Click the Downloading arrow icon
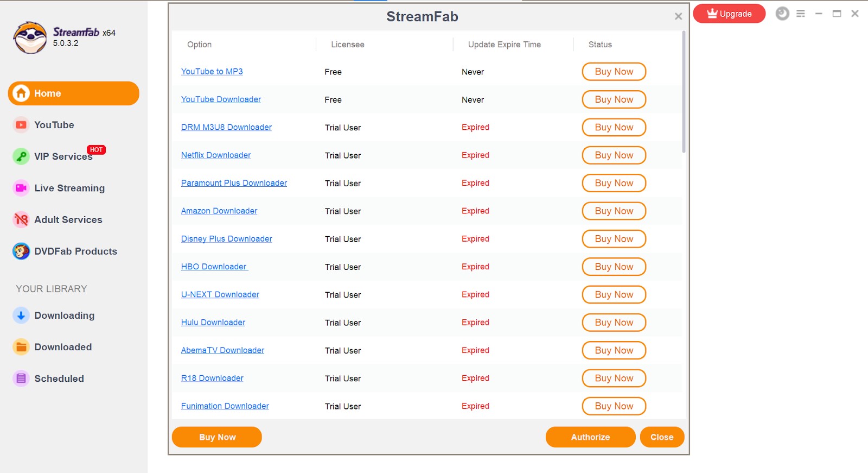 (21, 316)
